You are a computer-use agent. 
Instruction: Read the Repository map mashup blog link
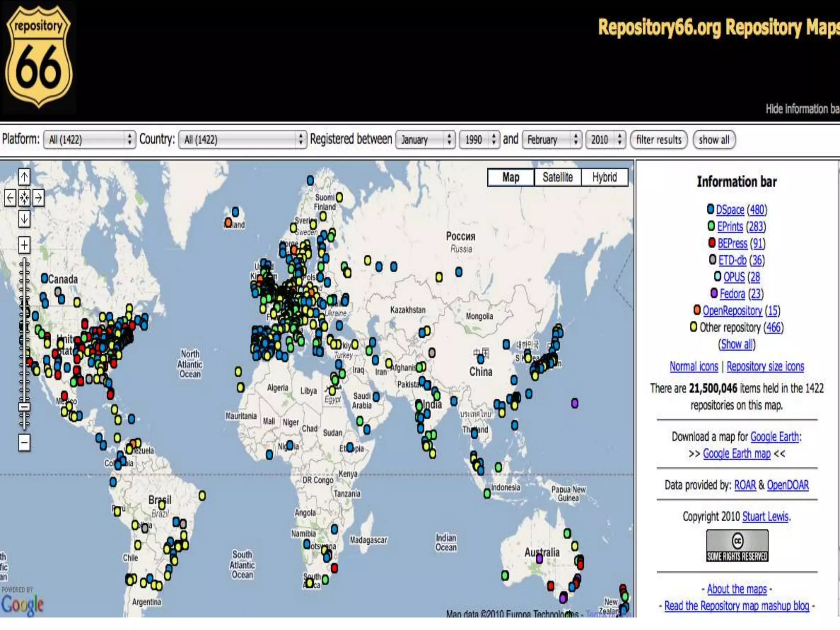coord(737,605)
